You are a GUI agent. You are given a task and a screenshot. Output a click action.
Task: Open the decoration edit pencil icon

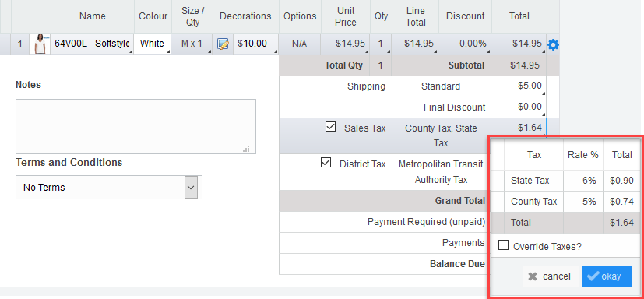pos(223,44)
